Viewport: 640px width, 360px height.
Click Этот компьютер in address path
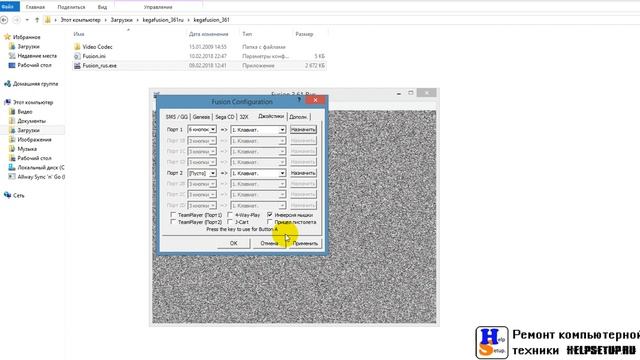[80, 20]
